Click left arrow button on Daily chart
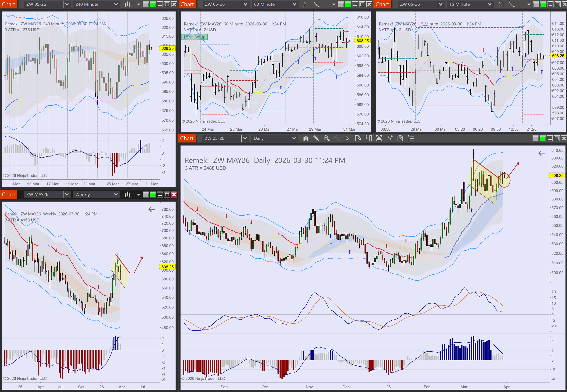The height and width of the screenshot is (392, 567). coord(541,153)
